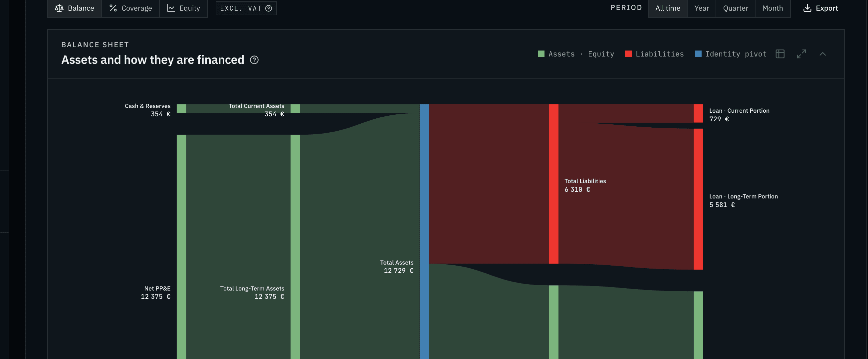
Task: Switch to the Balance tab
Action: coord(75,8)
